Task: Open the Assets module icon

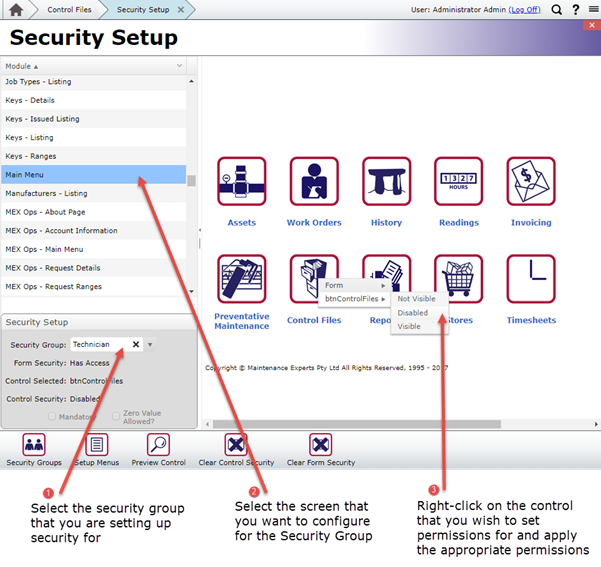Action: click(x=241, y=181)
